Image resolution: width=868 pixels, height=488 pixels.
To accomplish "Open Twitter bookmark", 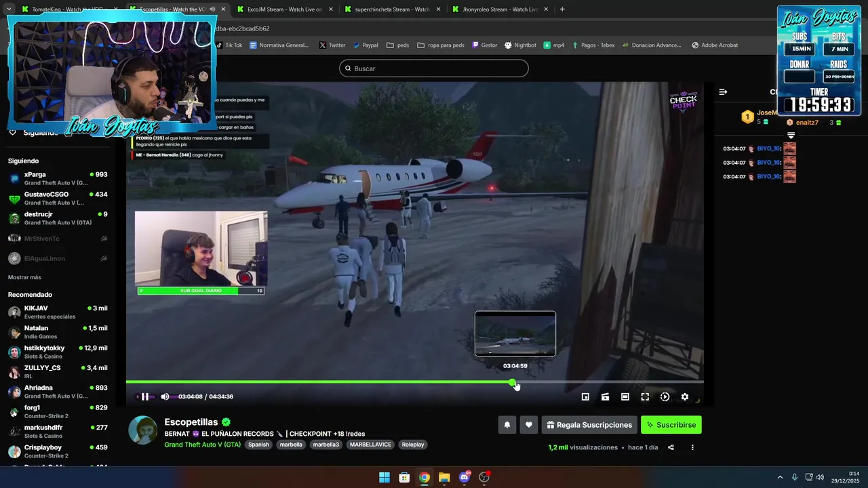I will [332, 45].
